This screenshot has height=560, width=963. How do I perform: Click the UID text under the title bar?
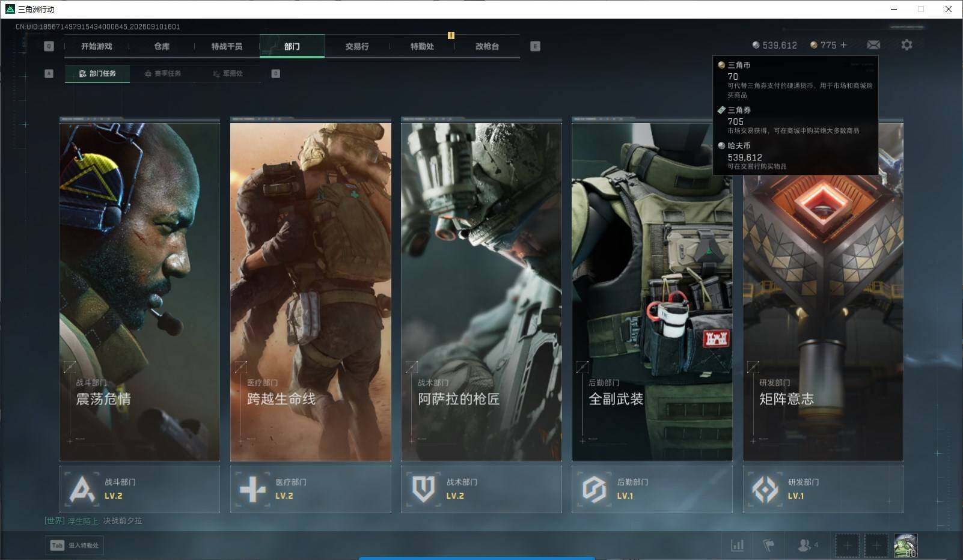(x=97, y=26)
